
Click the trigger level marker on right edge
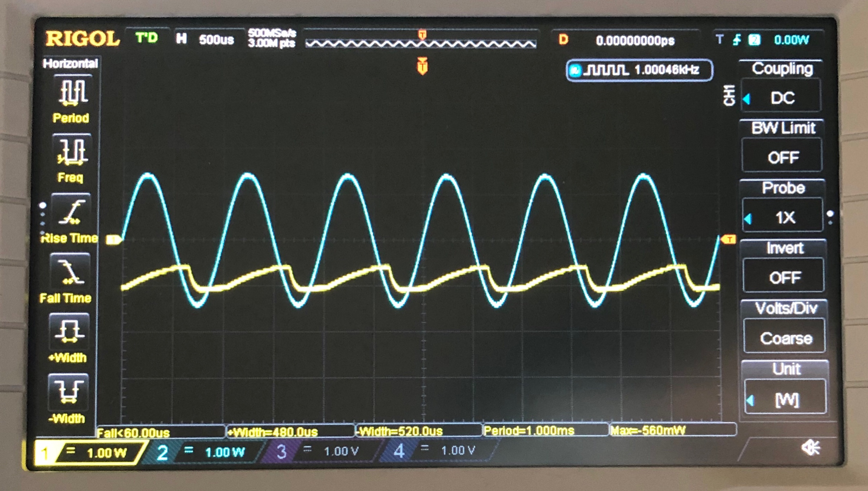click(728, 239)
